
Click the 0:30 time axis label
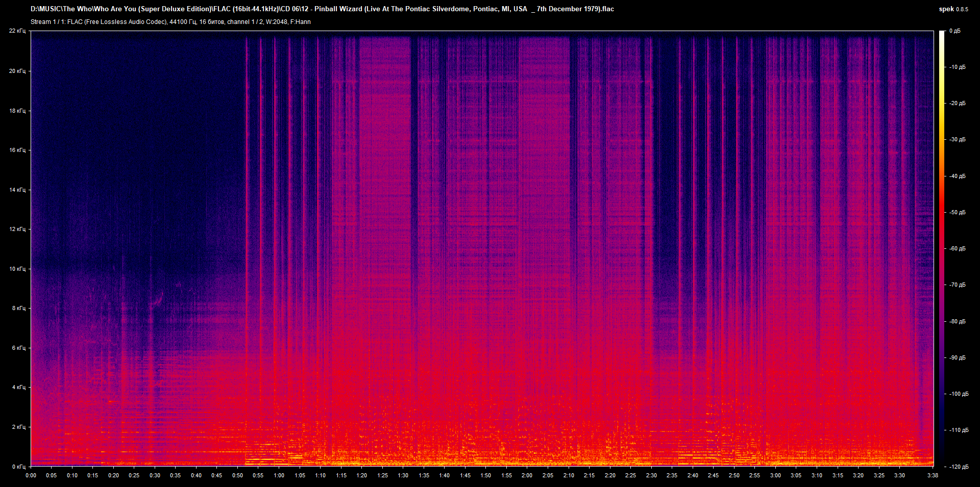point(155,475)
